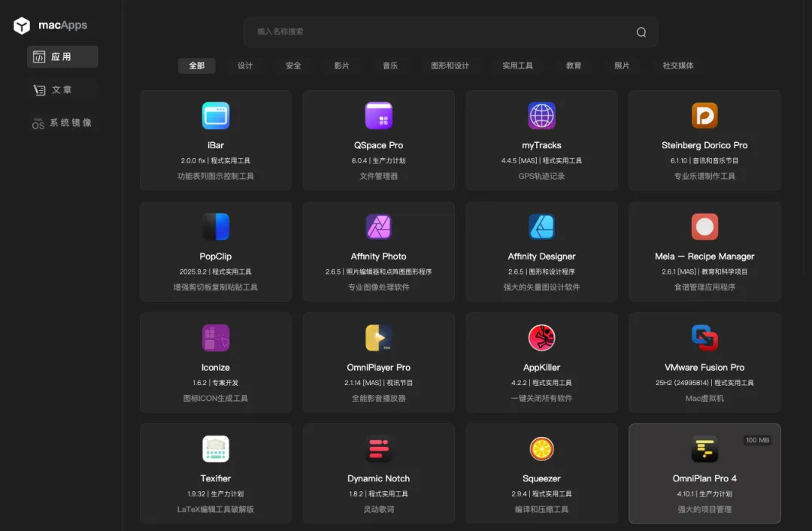Select the 图形和设计 category tab
The height and width of the screenshot is (531, 812).
pos(450,65)
